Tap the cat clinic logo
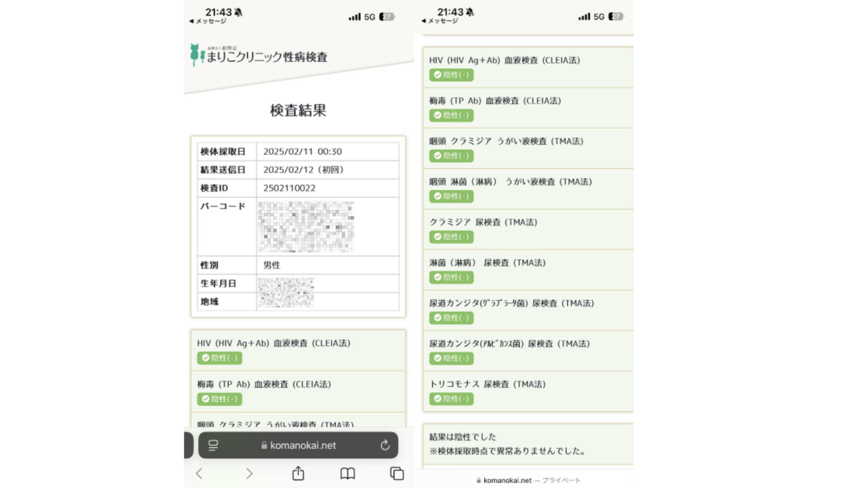The height and width of the screenshot is (488, 868). (197, 55)
